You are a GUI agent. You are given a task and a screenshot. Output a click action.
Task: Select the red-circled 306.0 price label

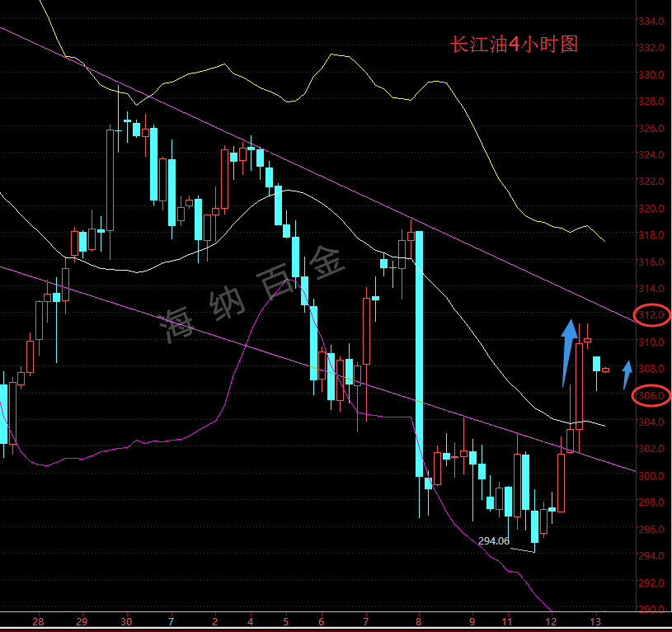point(652,396)
